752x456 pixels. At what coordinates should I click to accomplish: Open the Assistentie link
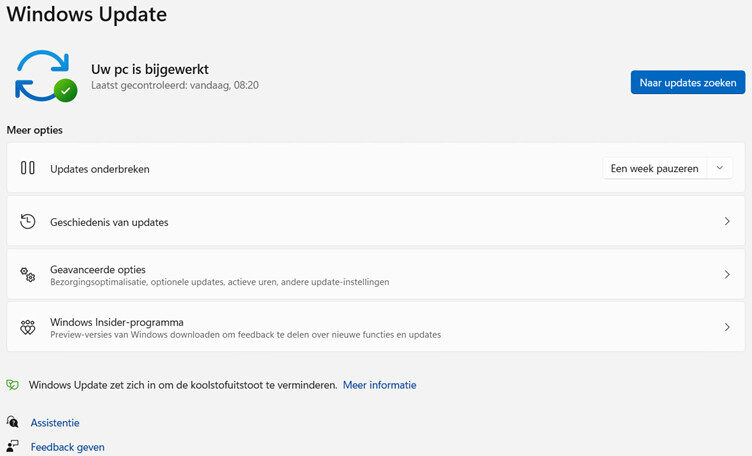(x=55, y=423)
